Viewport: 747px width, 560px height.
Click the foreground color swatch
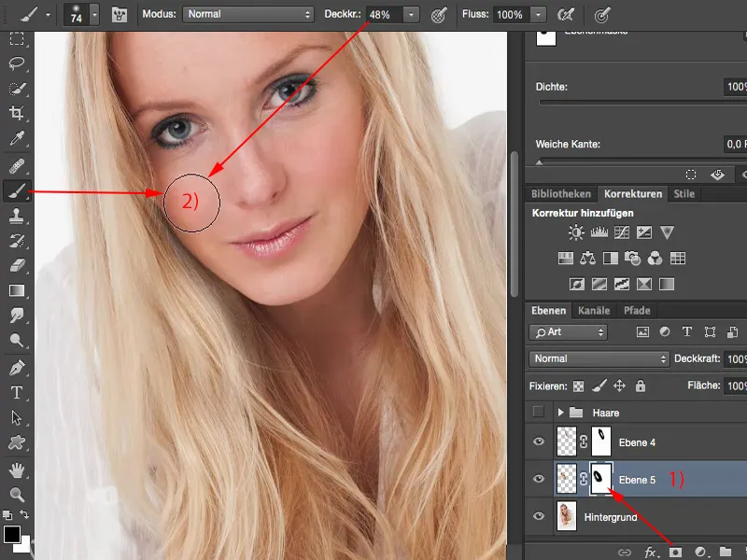tap(12, 534)
